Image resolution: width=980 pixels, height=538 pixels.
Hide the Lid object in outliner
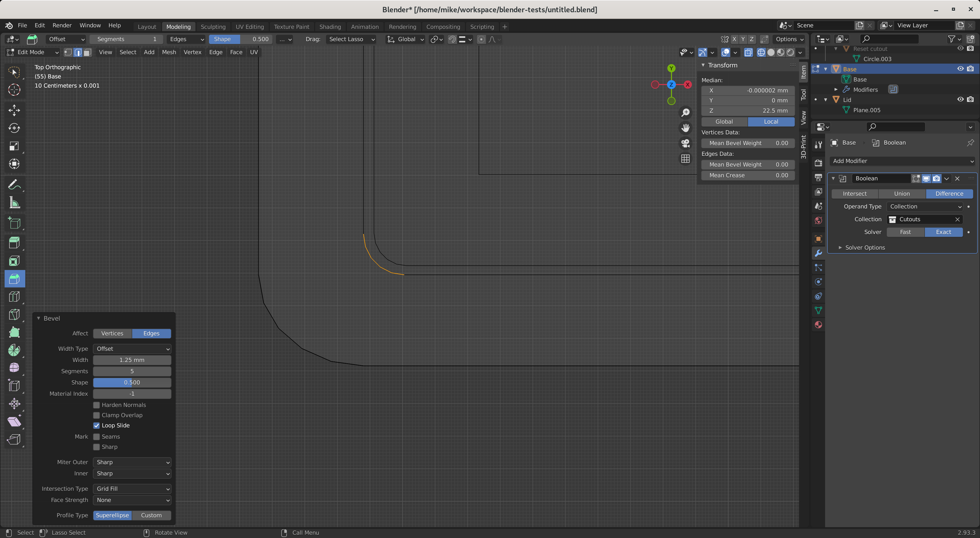click(960, 99)
